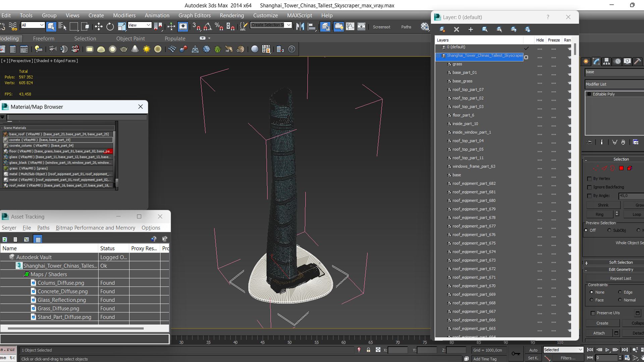644x362 pixels.
Task: Click the Mirror tool icon
Action: 300,26
